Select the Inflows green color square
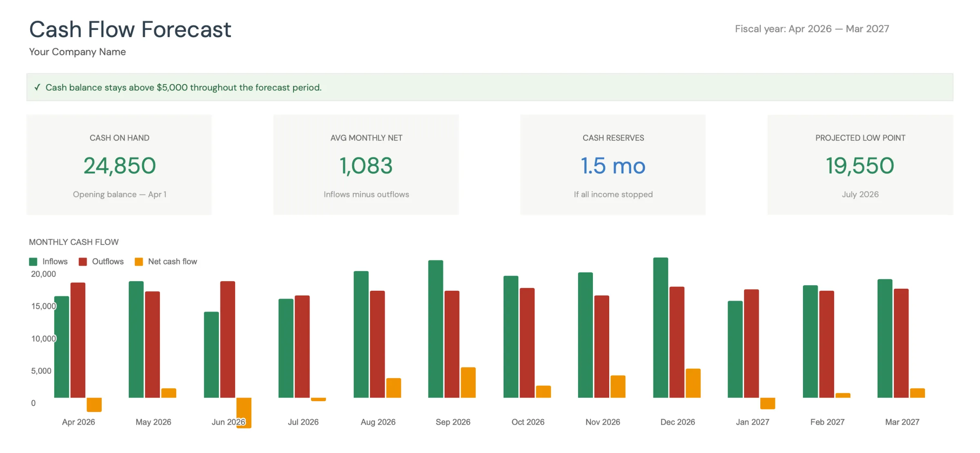This screenshot has height=453, width=980. coord(33,261)
